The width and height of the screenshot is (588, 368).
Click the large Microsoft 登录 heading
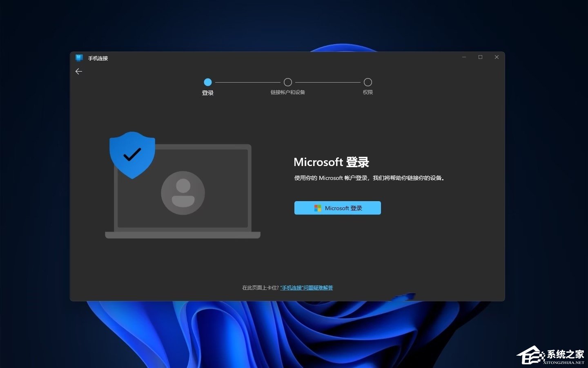click(331, 162)
